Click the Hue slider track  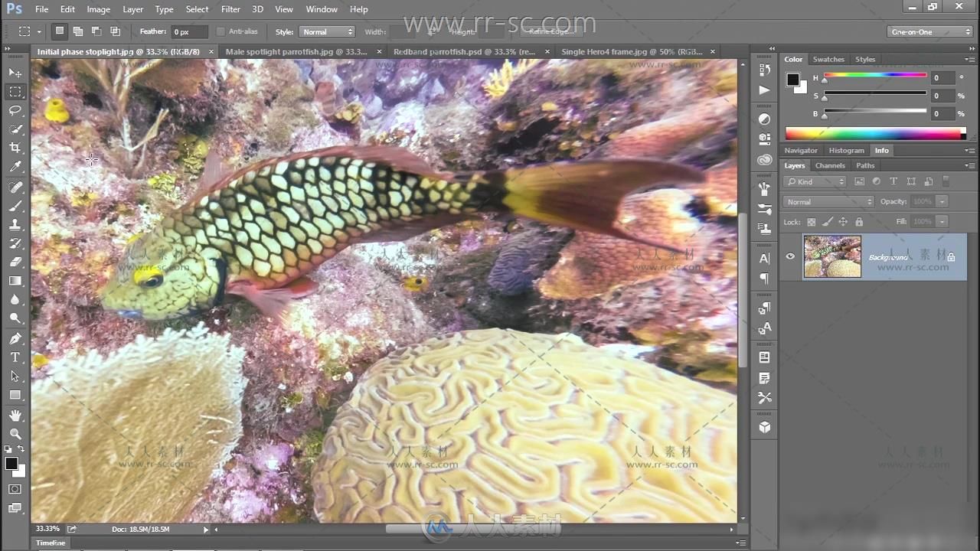click(875, 75)
